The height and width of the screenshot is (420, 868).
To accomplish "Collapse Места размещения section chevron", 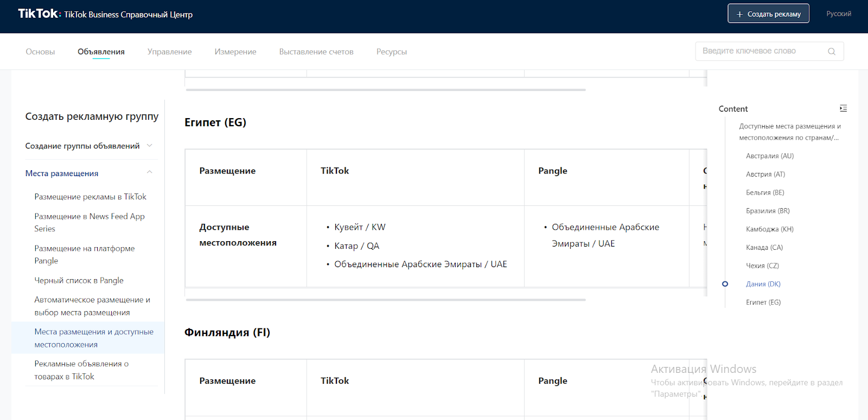I will pyautogui.click(x=150, y=173).
